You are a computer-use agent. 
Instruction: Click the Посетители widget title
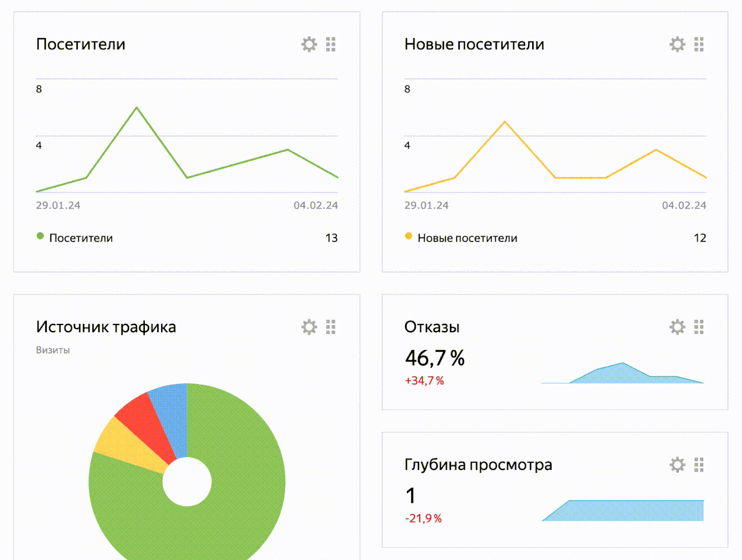click(x=81, y=44)
